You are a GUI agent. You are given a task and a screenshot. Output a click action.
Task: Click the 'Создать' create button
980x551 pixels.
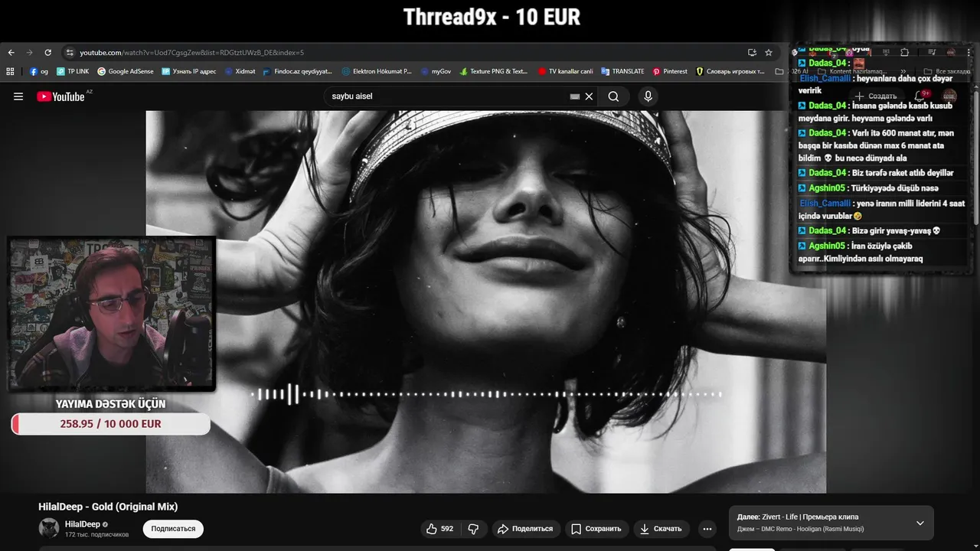[x=876, y=96]
